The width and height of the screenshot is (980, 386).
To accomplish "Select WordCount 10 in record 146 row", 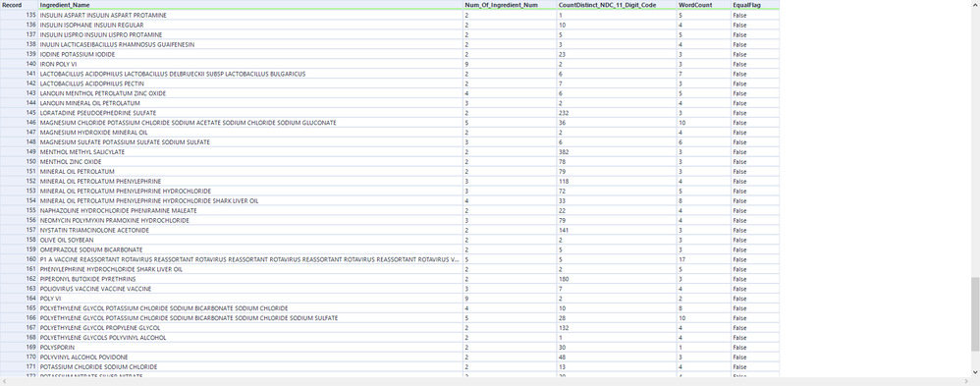I will click(704, 123).
